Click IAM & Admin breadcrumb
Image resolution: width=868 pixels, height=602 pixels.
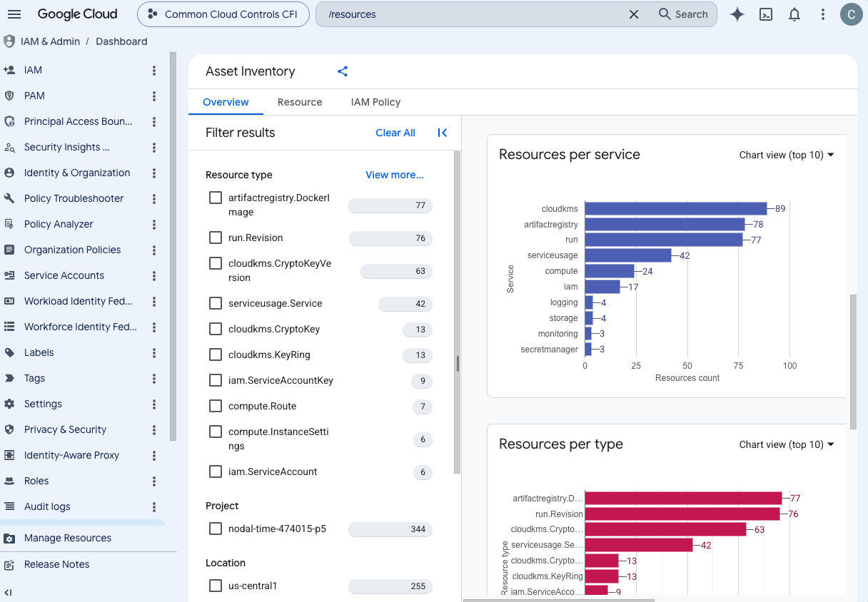tap(50, 41)
